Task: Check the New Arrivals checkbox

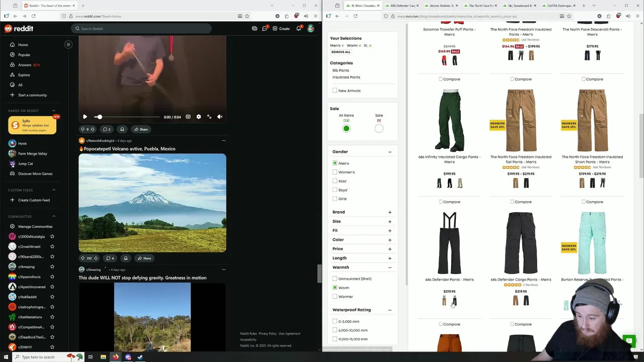Action: point(335,90)
